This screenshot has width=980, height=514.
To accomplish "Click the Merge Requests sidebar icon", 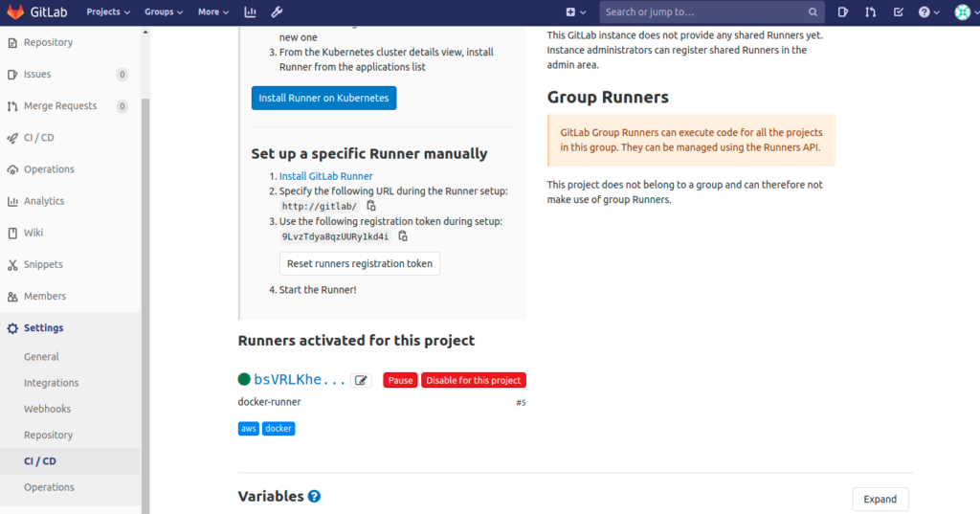I will 12,106.
